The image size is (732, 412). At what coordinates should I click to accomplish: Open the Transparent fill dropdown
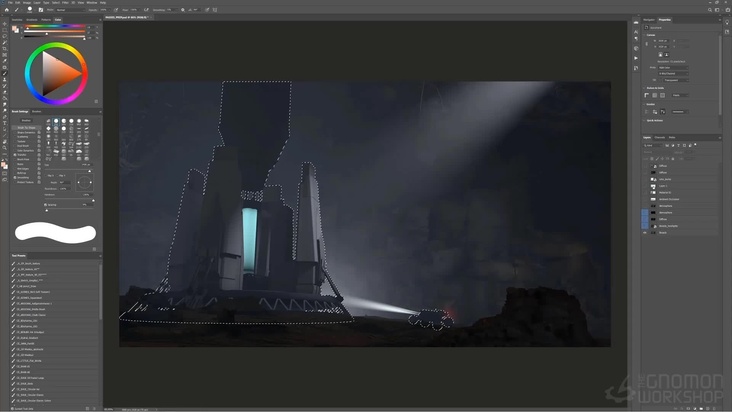676,80
